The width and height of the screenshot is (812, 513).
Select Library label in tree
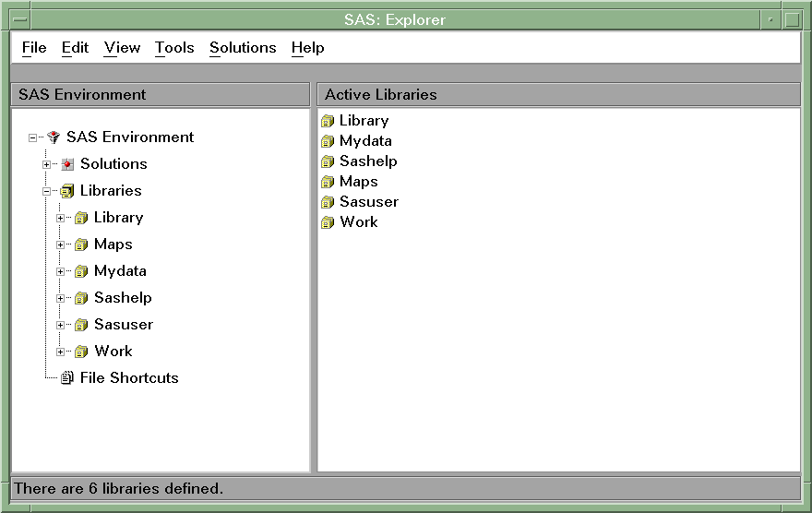coord(119,218)
